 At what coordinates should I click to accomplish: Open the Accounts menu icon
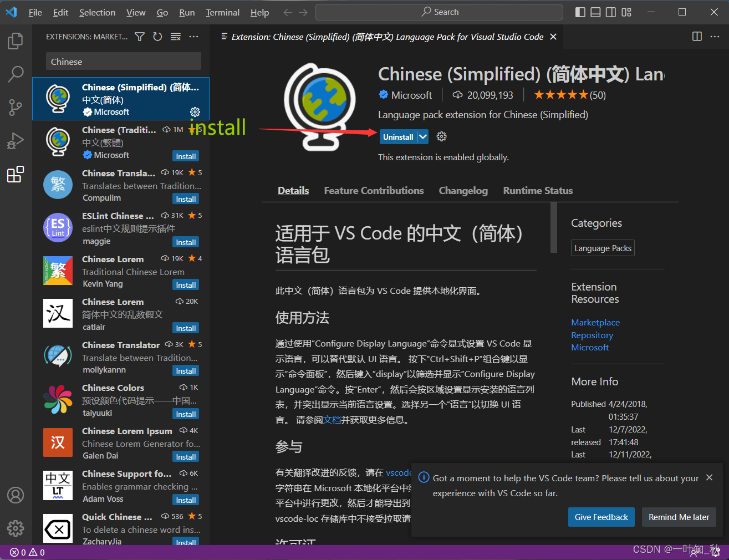16,495
